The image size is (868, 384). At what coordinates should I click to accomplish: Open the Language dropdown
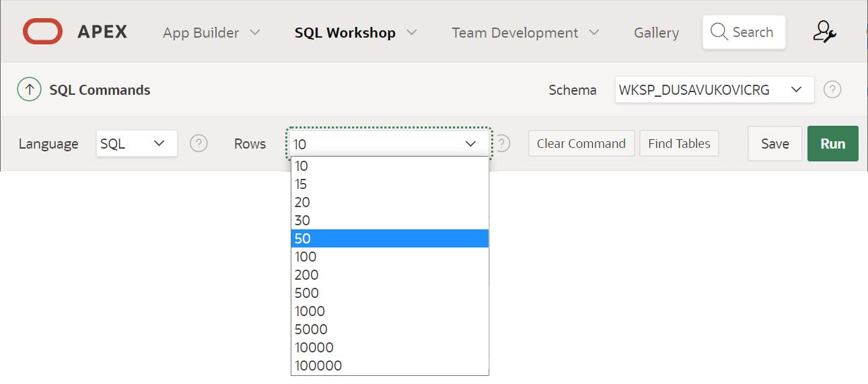click(137, 143)
